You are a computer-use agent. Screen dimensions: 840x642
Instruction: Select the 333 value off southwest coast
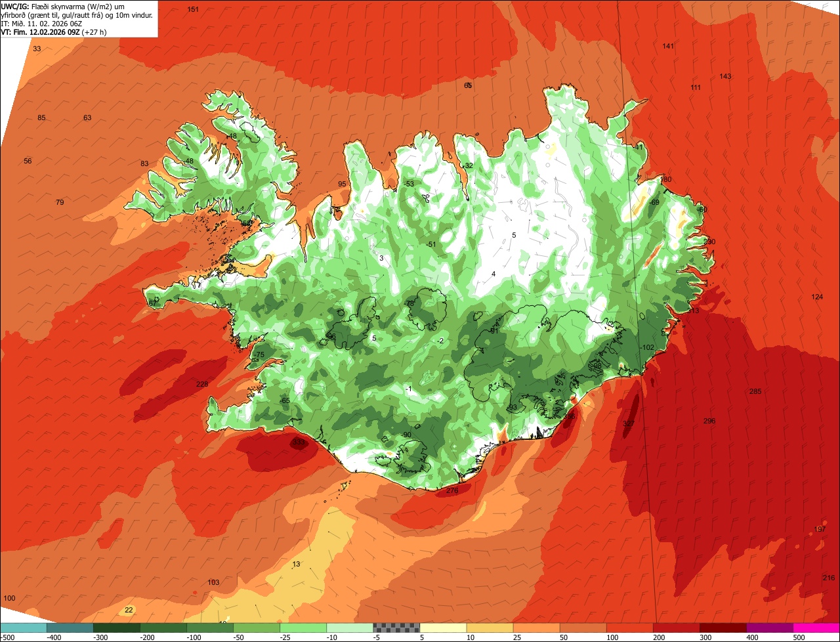pos(299,442)
